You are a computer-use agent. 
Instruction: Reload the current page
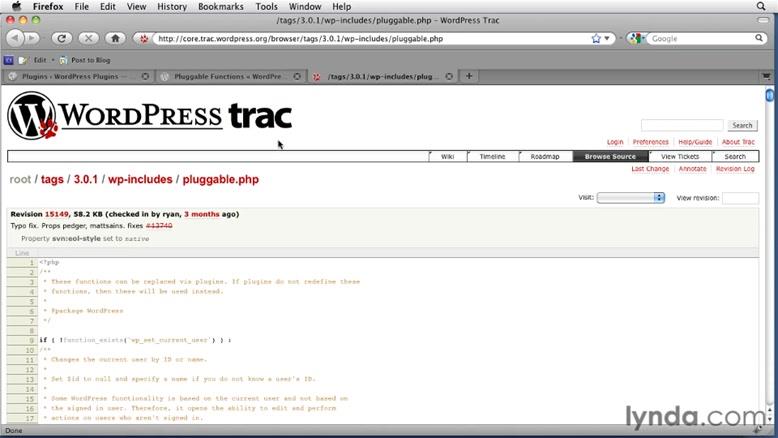[63, 39]
